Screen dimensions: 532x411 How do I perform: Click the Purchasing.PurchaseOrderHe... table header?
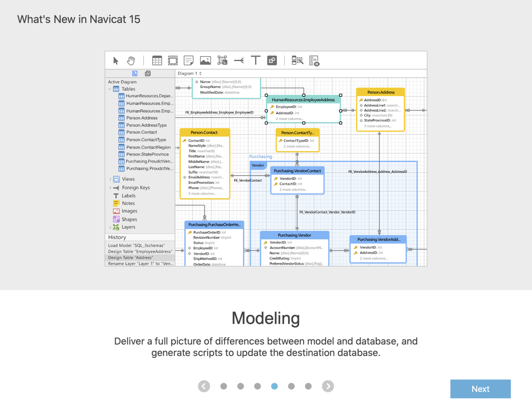pyautogui.click(x=214, y=225)
